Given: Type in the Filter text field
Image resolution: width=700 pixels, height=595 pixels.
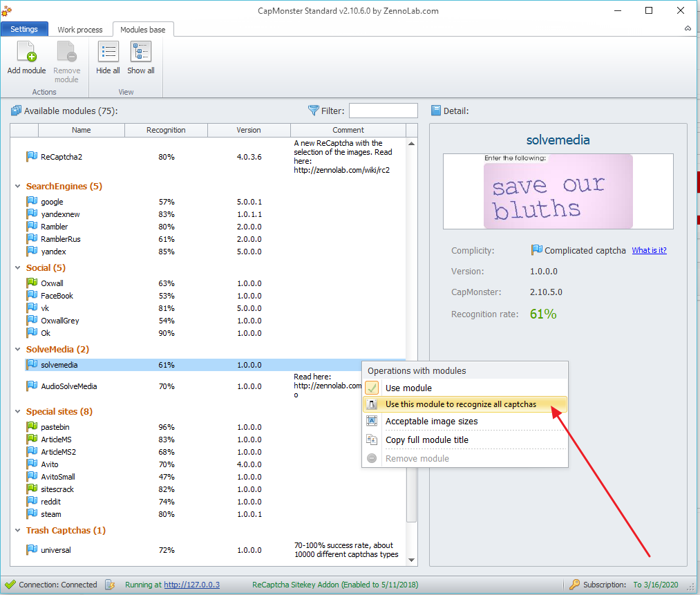Looking at the screenshot, I should [x=383, y=111].
